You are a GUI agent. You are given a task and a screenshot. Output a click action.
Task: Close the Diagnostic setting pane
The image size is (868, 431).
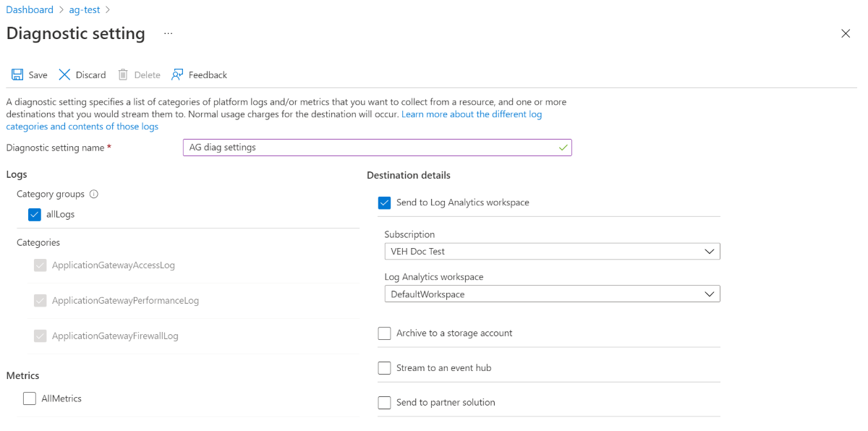846,33
